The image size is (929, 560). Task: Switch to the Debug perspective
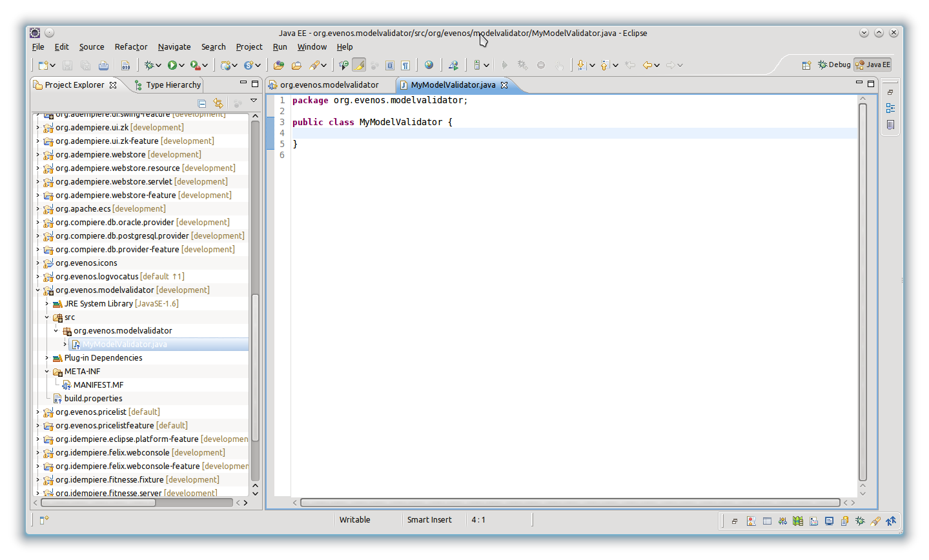pyautogui.click(x=834, y=65)
